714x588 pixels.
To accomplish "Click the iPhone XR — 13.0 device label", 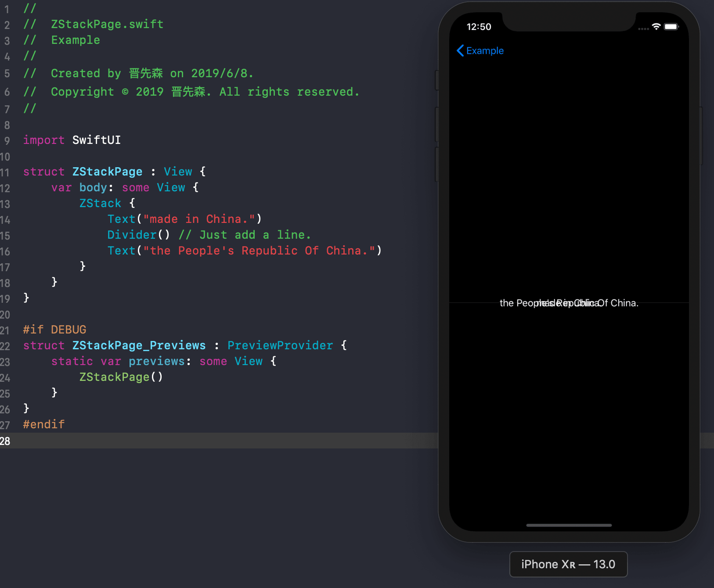I will [x=568, y=564].
